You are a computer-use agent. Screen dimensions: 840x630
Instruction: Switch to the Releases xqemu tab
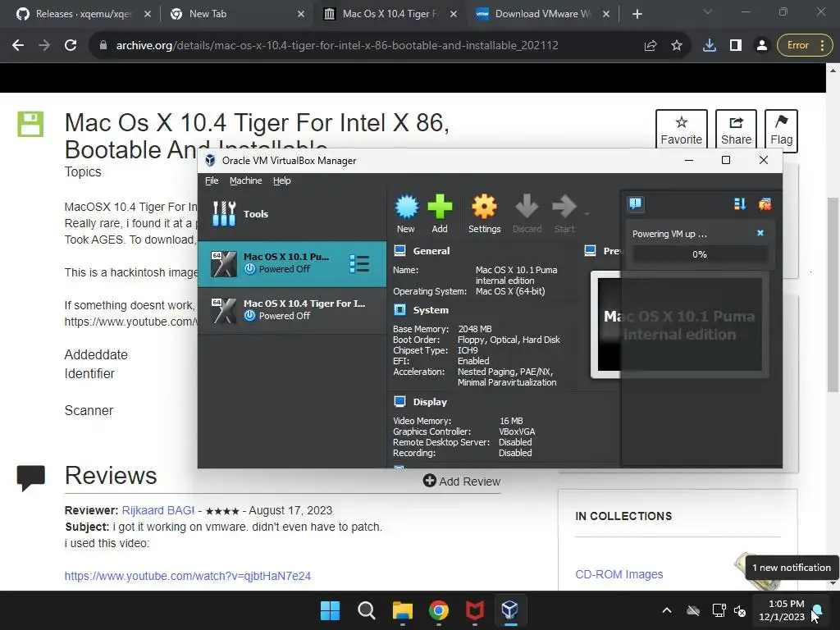(83, 14)
